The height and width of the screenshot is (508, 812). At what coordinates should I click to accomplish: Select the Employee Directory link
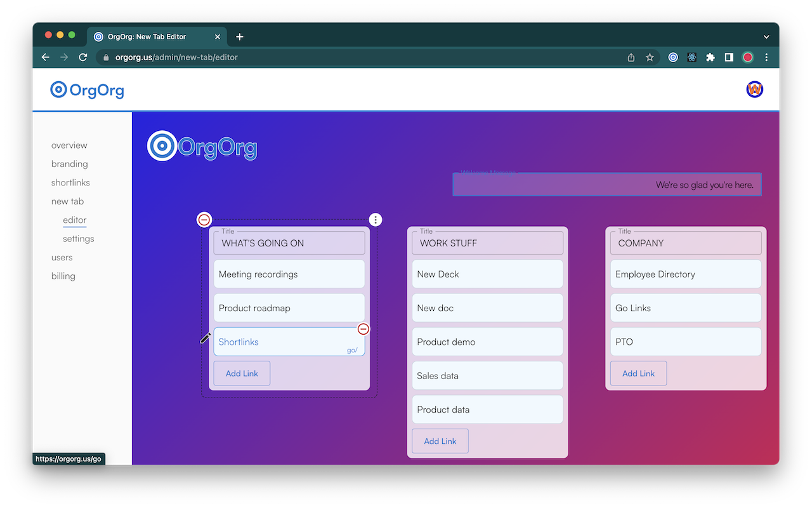tap(686, 274)
